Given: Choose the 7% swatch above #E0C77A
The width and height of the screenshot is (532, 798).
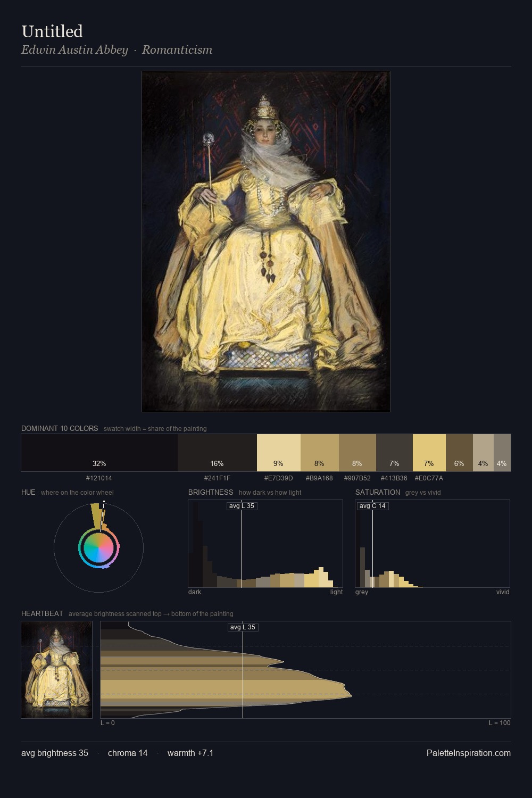Looking at the screenshot, I should click(x=429, y=453).
